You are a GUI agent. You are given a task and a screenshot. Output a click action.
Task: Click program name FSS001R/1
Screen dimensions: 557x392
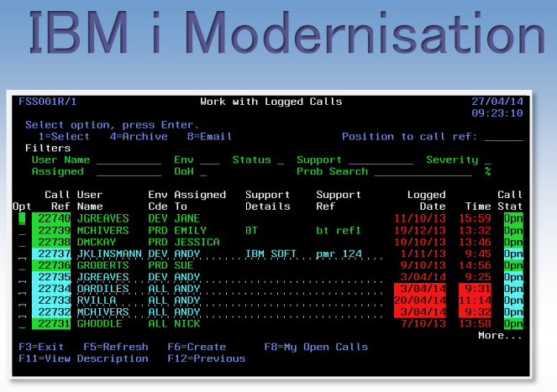tap(48, 102)
